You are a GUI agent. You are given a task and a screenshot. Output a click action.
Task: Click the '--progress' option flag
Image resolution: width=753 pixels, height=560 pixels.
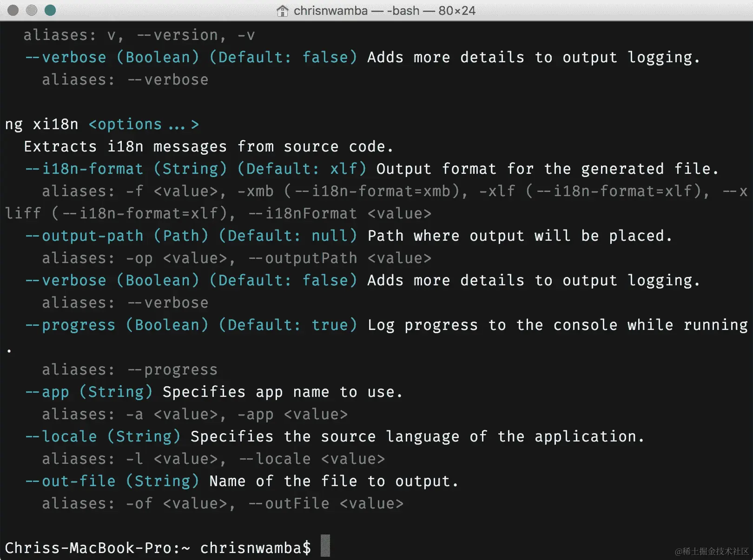tap(70, 325)
